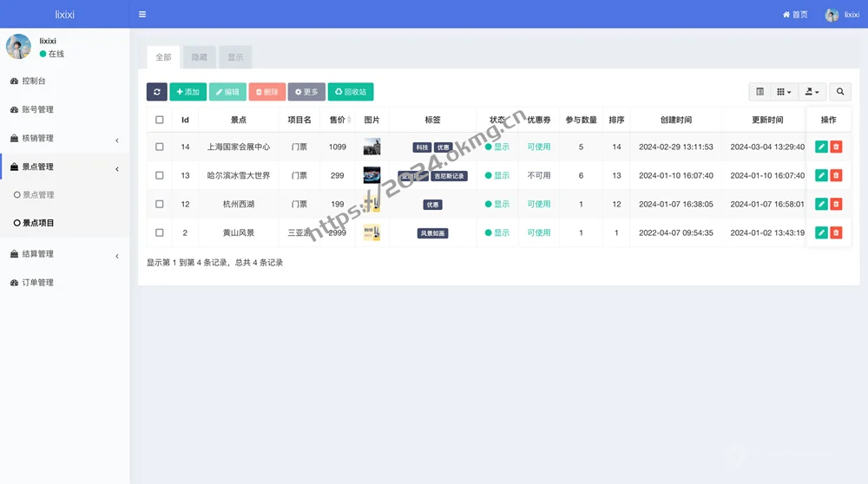This screenshot has width=868, height=484.
Task: Delete row 14 with trash icon
Action: click(x=837, y=147)
